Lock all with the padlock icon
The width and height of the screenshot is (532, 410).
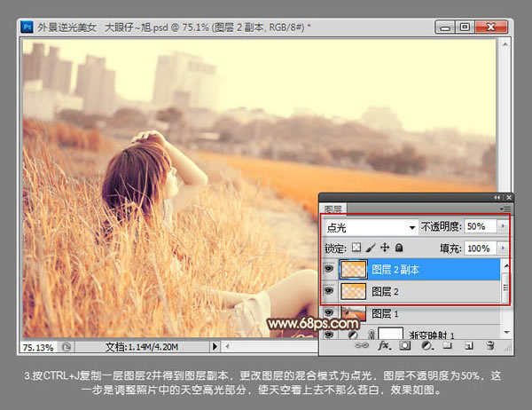click(399, 248)
